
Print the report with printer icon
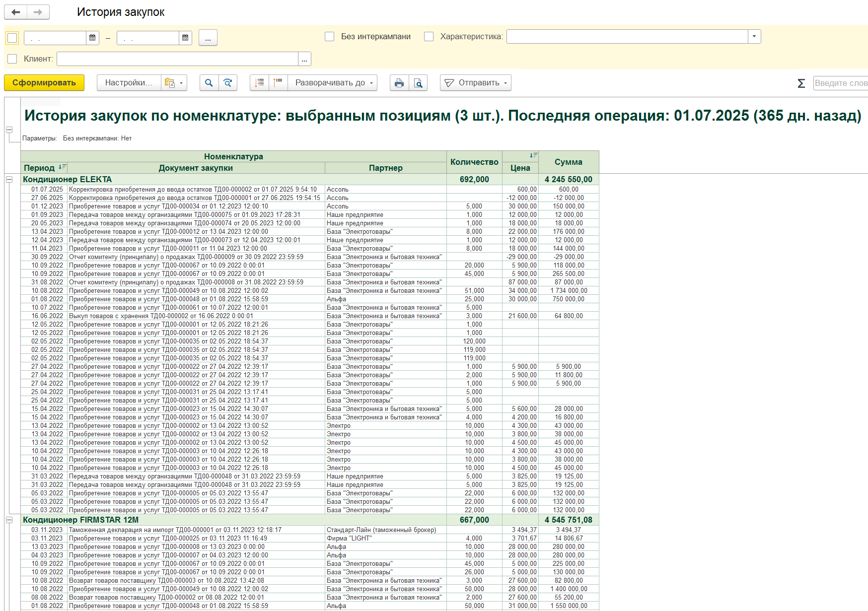coord(399,83)
